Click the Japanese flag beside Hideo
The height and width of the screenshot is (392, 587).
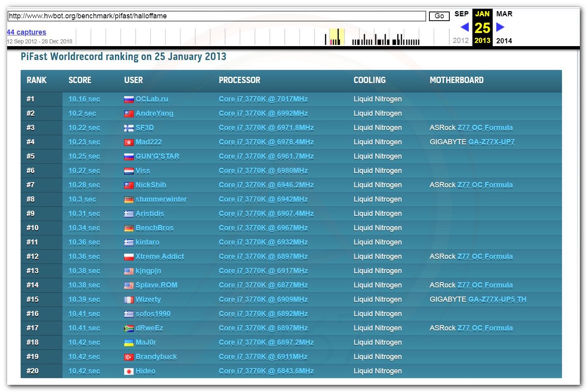[x=129, y=371]
